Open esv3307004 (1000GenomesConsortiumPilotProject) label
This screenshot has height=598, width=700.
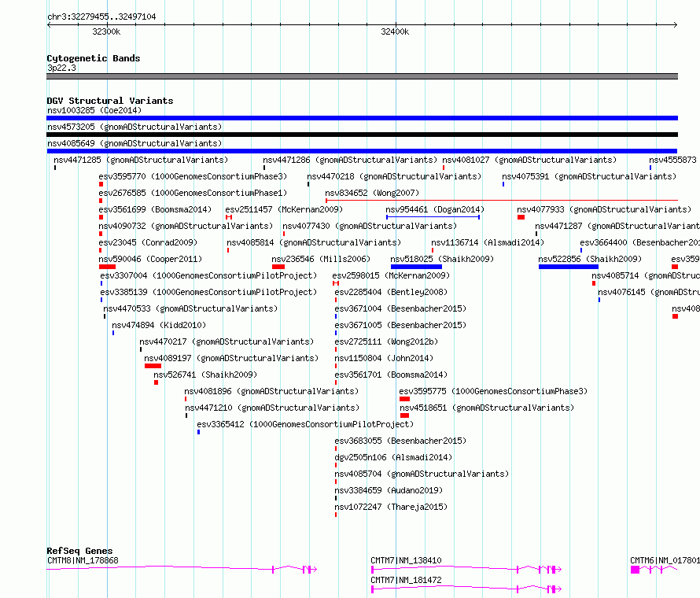208,275
